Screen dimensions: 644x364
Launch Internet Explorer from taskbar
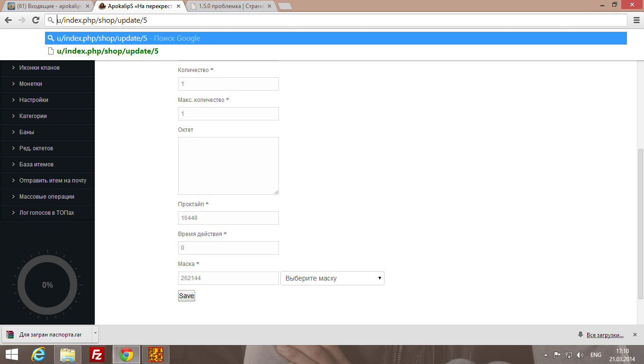tap(38, 355)
